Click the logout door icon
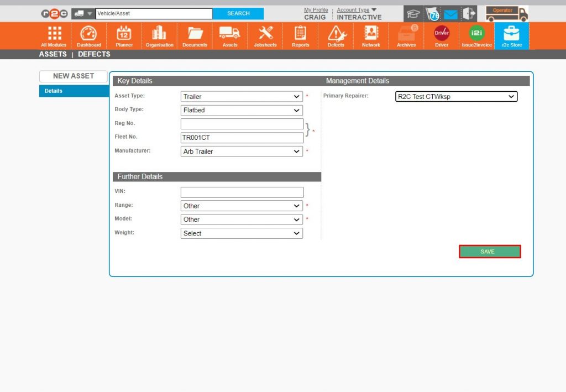 469,14
